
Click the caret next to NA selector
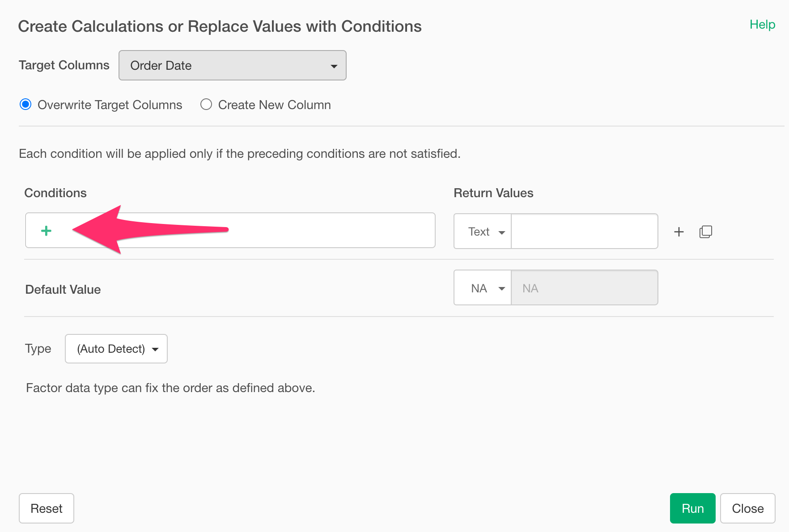coord(502,289)
